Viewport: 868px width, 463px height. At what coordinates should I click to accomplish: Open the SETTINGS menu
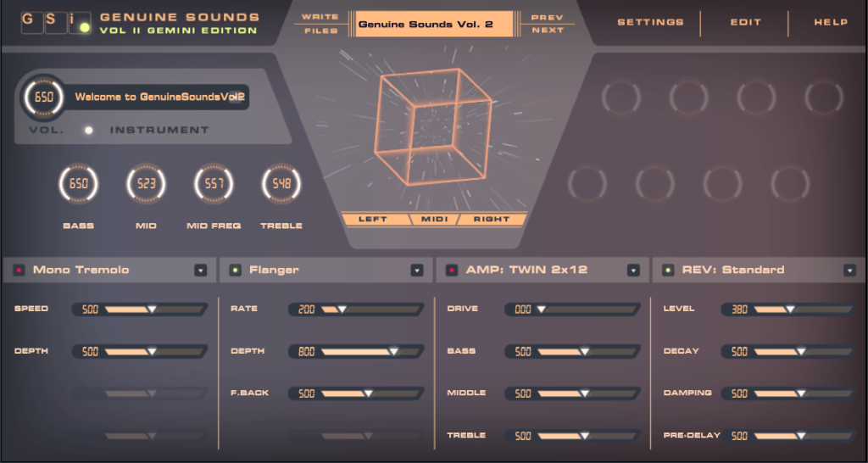[650, 23]
